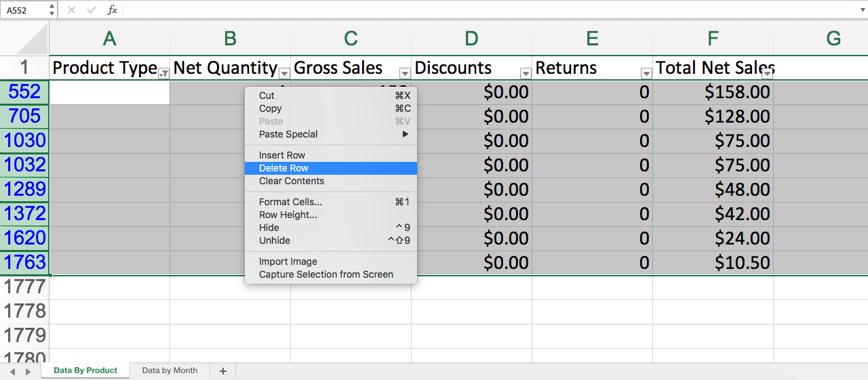Open the Insert Function fx icon
The image size is (868, 380).
[113, 10]
